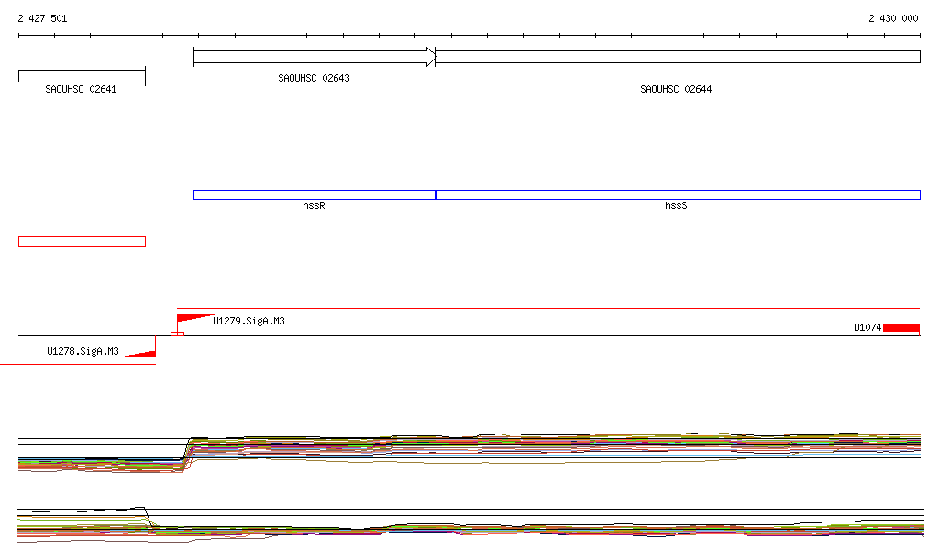Click the blue divider between hssR and hssS

pos(436,194)
